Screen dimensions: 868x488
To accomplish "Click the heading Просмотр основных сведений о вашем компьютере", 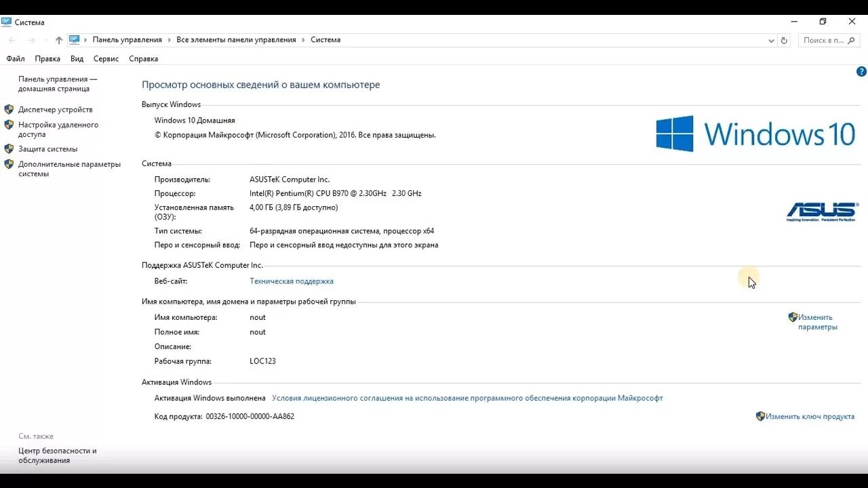I will tap(261, 85).
